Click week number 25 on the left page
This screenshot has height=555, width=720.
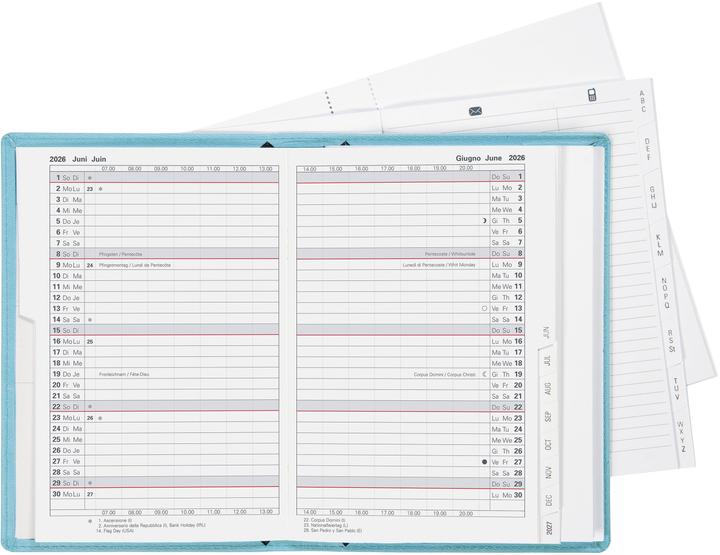(x=90, y=341)
